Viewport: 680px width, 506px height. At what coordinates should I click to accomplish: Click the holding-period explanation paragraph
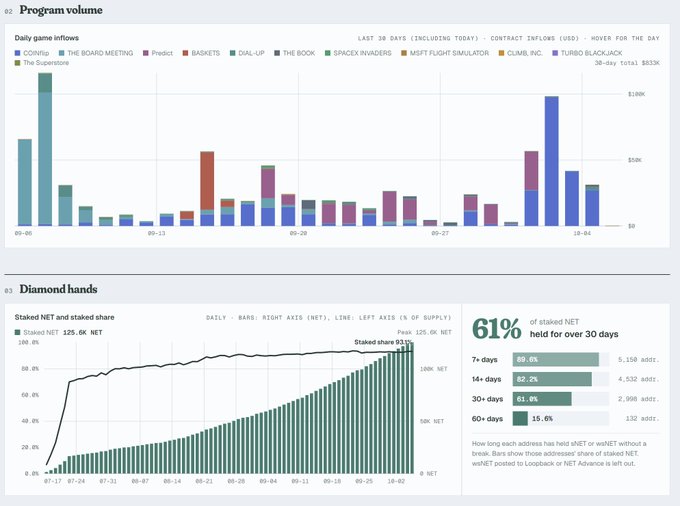559,454
